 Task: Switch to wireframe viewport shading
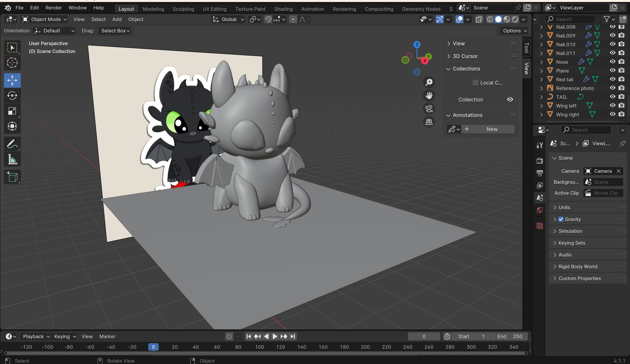click(x=490, y=19)
